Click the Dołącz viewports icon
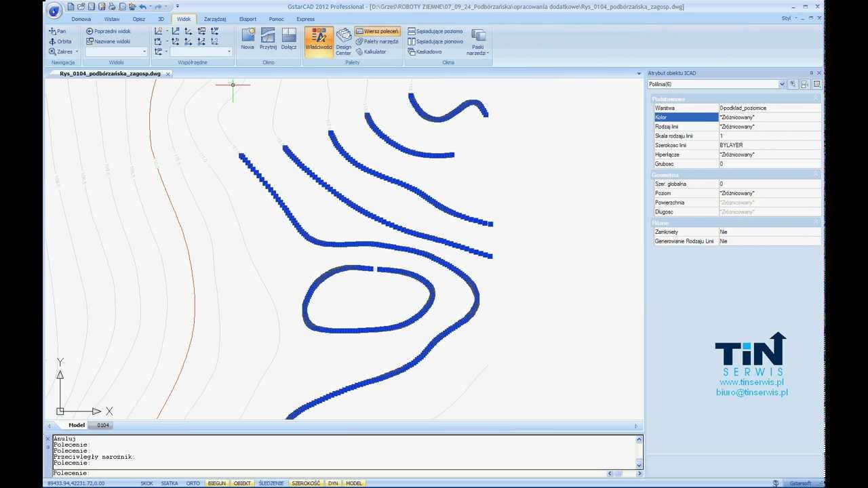 [x=289, y=39]
